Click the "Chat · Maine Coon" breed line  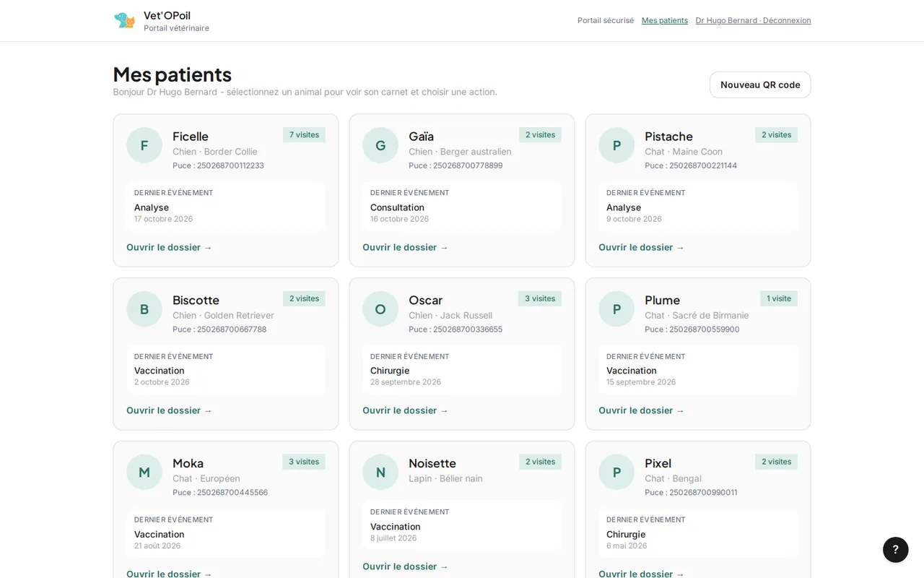pyautogui.click(x=684, y=152)
